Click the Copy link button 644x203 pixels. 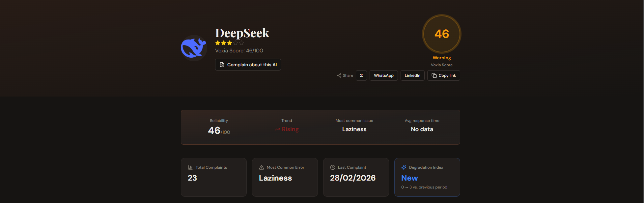(444, 75)
